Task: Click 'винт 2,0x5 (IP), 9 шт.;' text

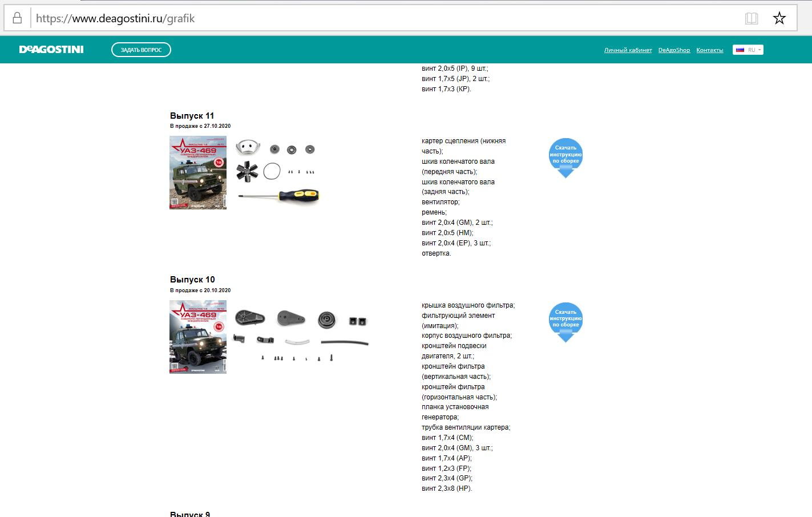Action: pos(455,68)
